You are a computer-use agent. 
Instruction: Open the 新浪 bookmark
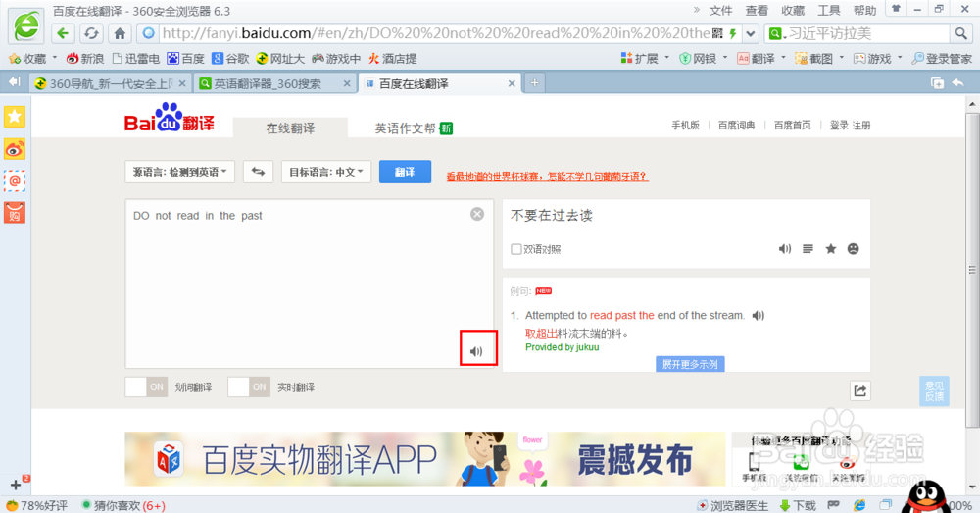(x=85, y=58)
